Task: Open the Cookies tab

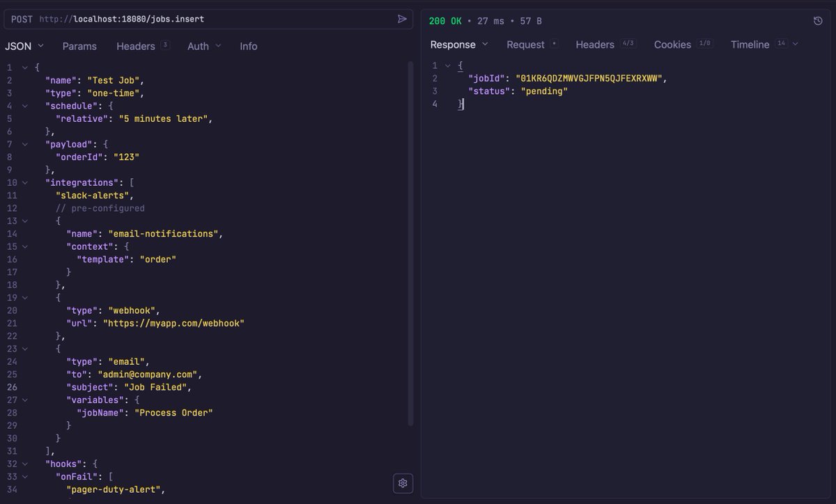Action: tap(683, 45)
